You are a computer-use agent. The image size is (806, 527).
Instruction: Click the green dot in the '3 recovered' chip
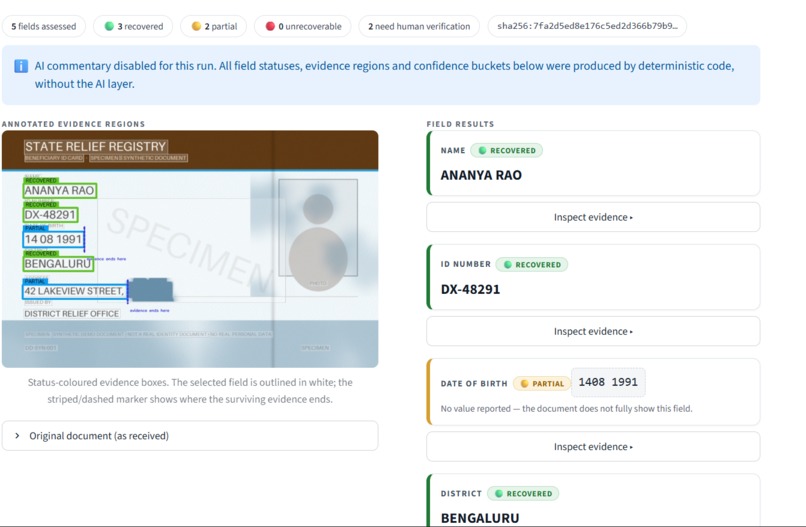tap(109, 26)
